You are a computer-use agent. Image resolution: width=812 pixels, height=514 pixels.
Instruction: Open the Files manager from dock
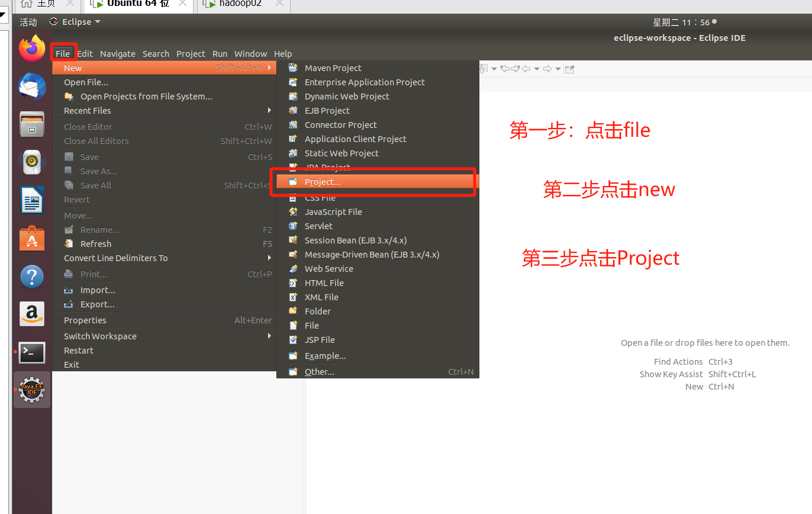(32, 124)
